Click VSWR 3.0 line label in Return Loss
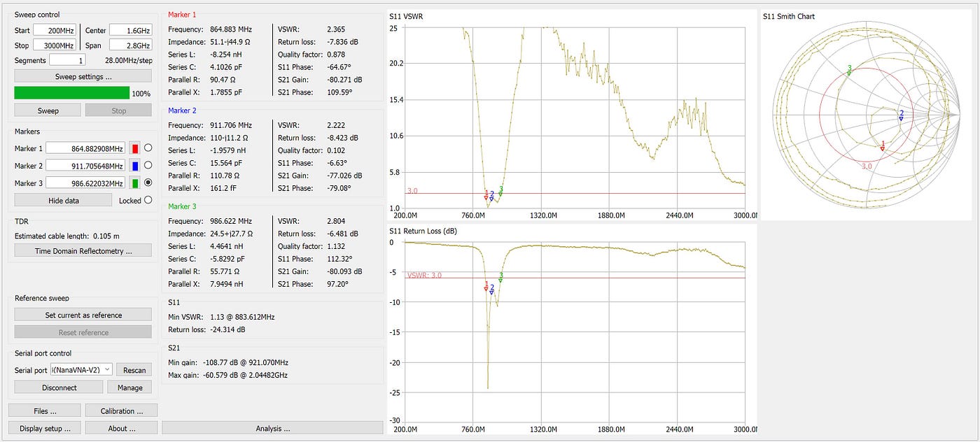980x442 pixels. tap(424, 275)
